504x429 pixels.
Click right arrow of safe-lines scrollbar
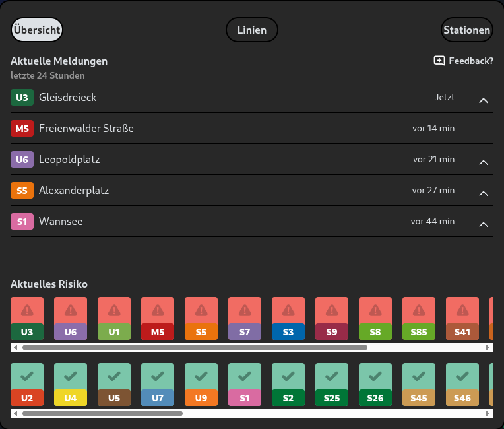[488, 413]
